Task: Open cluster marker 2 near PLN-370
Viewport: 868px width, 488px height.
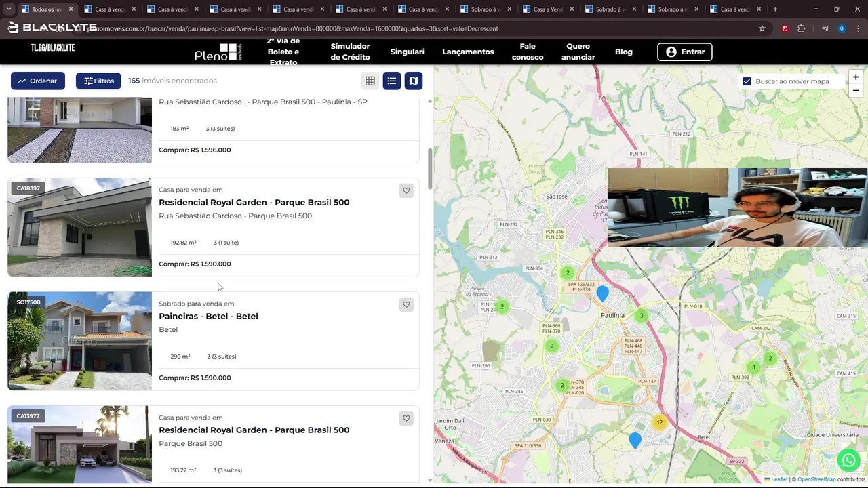Action: coord(562,385)
